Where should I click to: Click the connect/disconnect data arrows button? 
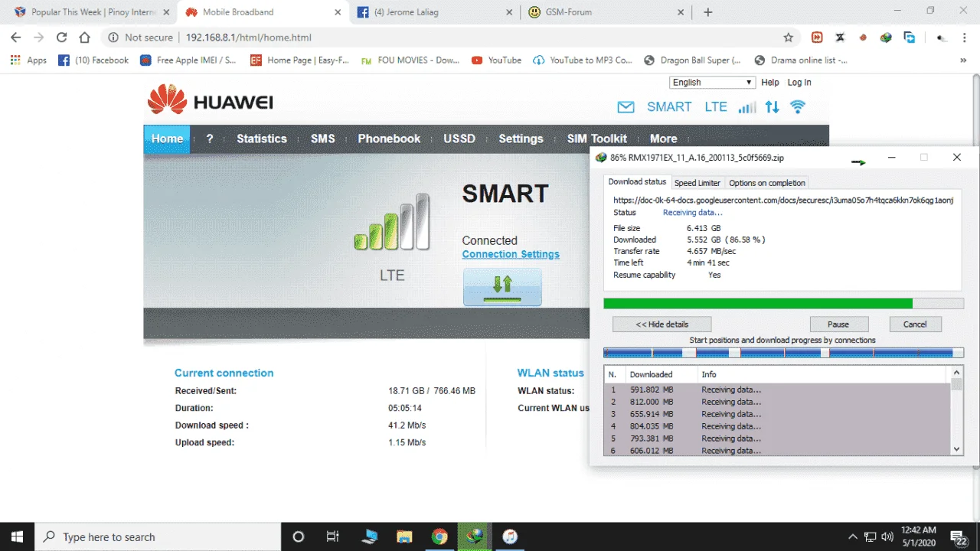(x=502, y=287)
